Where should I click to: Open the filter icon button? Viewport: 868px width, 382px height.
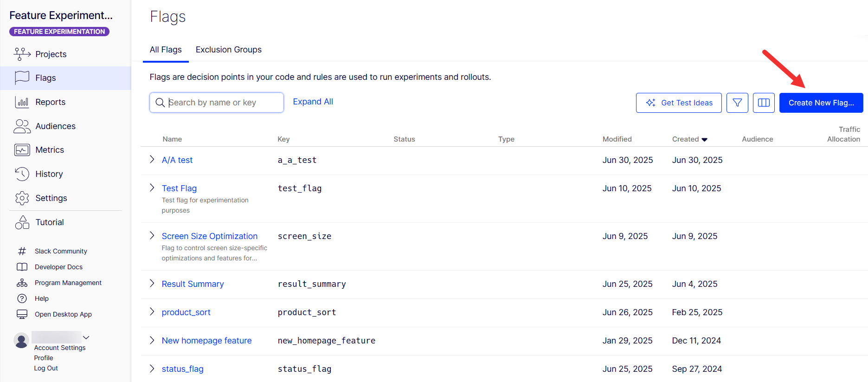pos(737,103)
